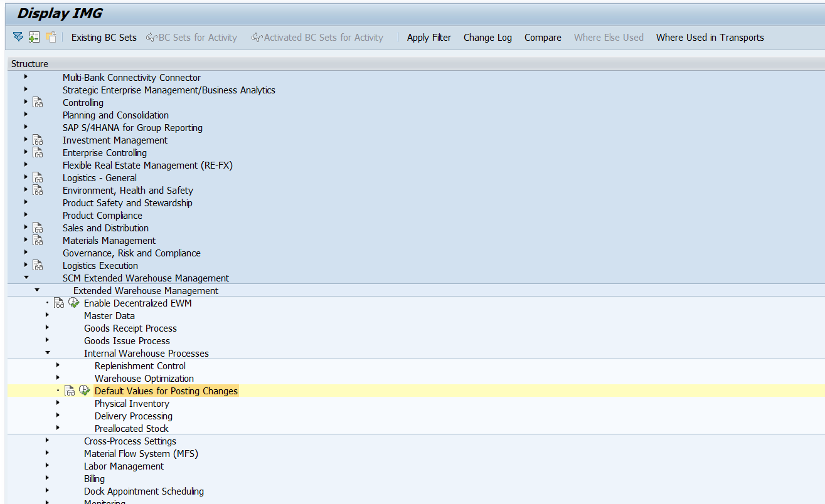Click Compare in the toolbar
The image size is (825, 504).
coord(542,38)
